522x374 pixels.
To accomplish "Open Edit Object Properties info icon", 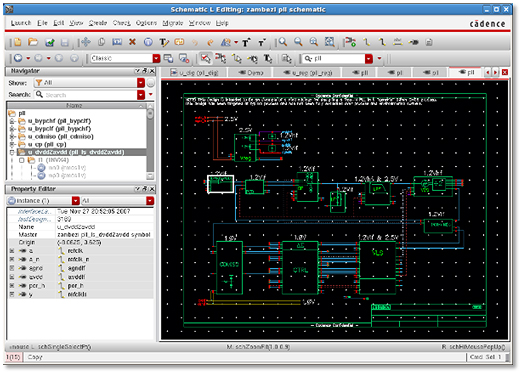I will [148, 42].
